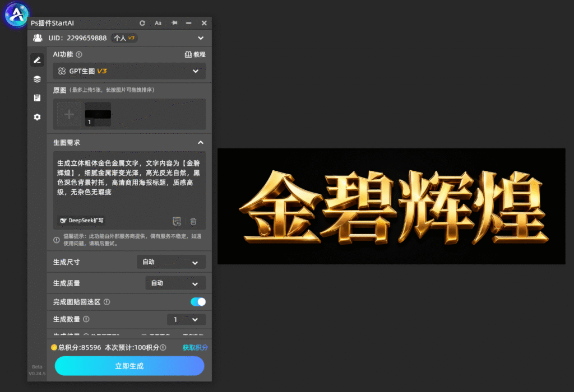Collapse the 生图需求 section
The height and width of the screenshot is (392, 574).
coord(201,143)
